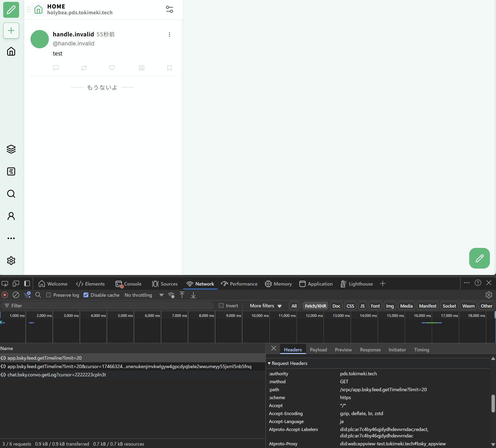
Task: Open No throttling dropdown
Action: pyautogui.click(x=144, y=295)
